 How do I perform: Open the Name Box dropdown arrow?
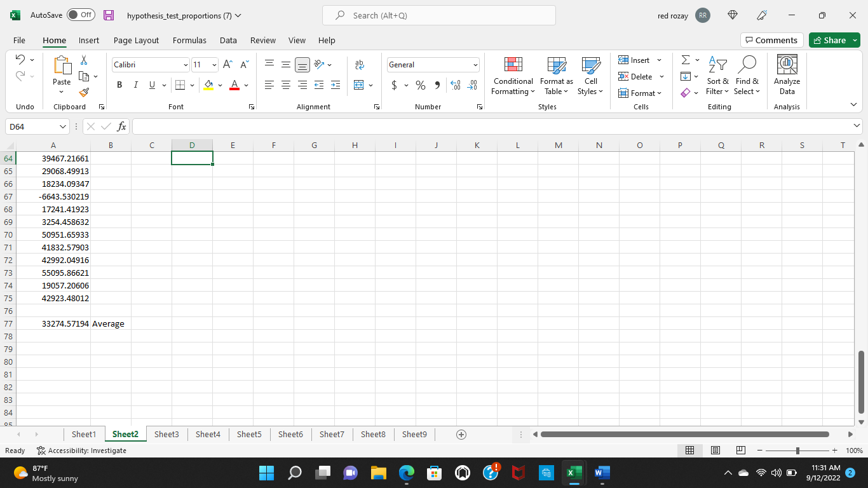point(62,126)
